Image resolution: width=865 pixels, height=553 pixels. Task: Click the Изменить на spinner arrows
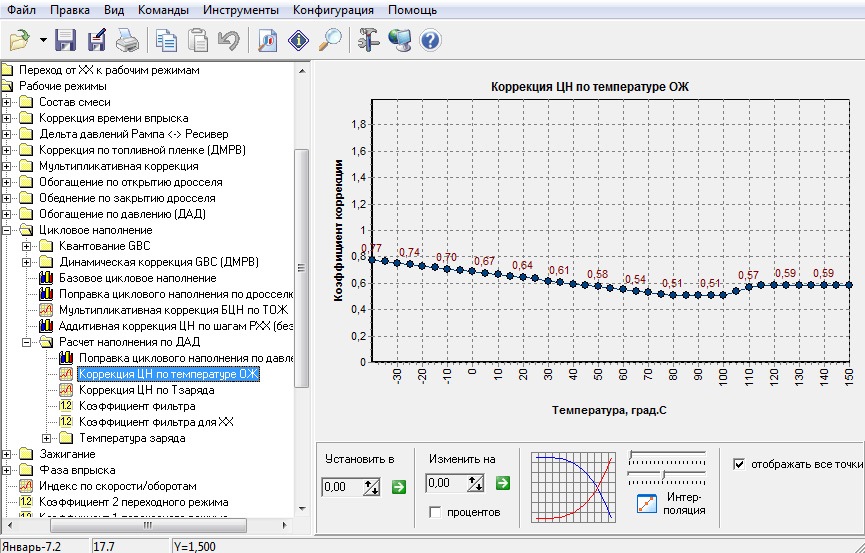476,483
